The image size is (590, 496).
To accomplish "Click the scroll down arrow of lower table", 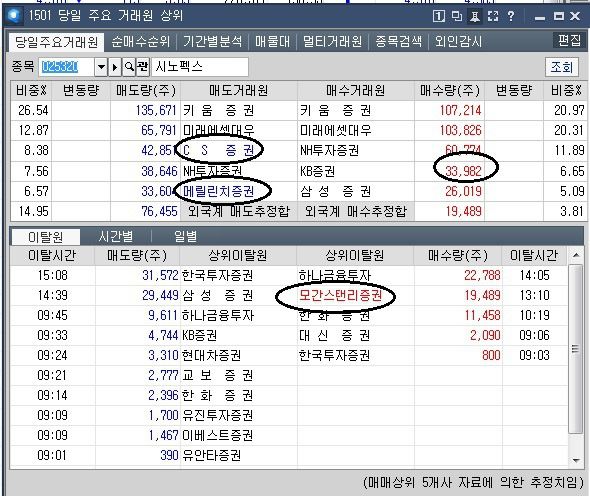I will pyautogui.click(x=576, y=460).
